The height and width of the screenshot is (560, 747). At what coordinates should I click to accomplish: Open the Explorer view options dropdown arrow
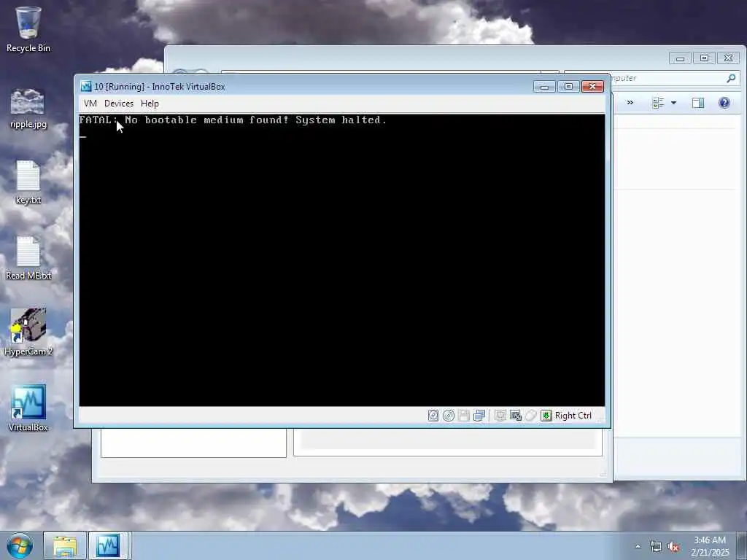click(x=673, y=102)
